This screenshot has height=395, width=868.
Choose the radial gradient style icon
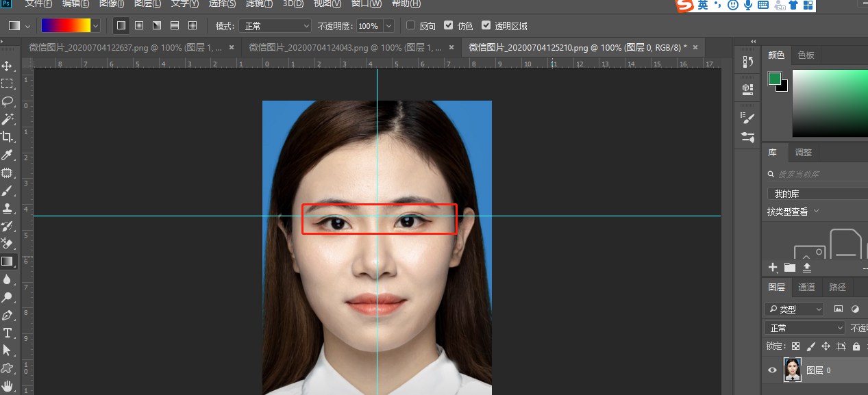point(139,25)
